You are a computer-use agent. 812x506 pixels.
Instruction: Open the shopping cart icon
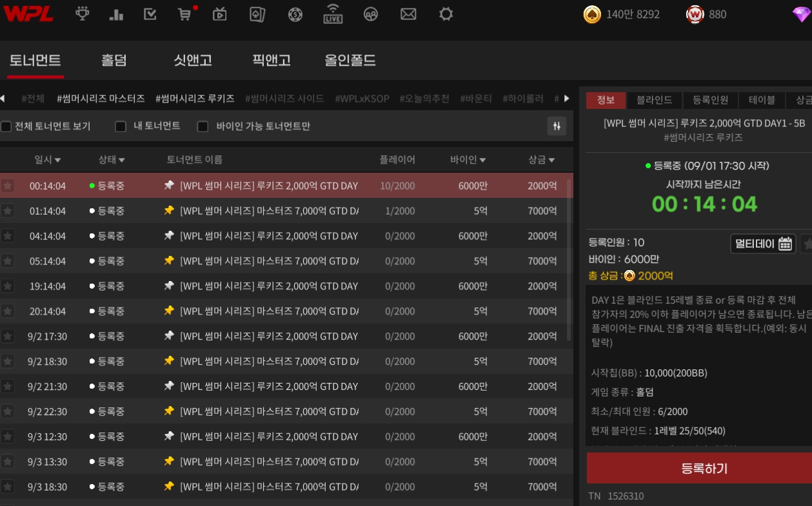(x=184, y=14)
